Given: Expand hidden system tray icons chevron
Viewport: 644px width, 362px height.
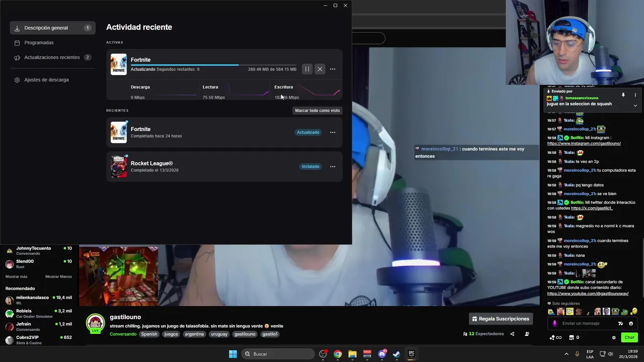Looking at the screenshot, I should pos(567,354).
